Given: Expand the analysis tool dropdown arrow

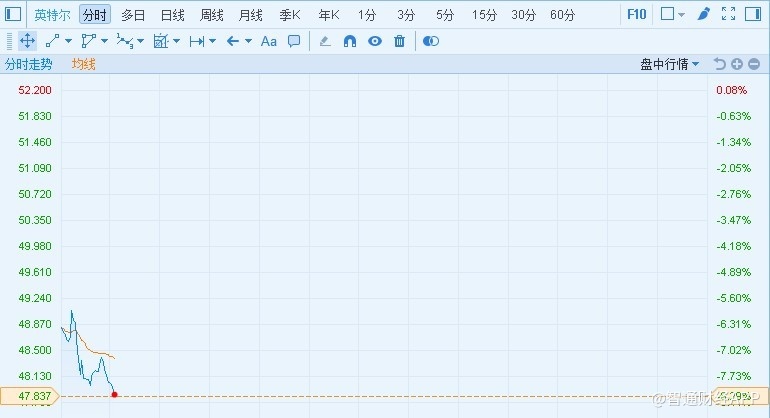Looking at the screenshot, I should [176, 41].
